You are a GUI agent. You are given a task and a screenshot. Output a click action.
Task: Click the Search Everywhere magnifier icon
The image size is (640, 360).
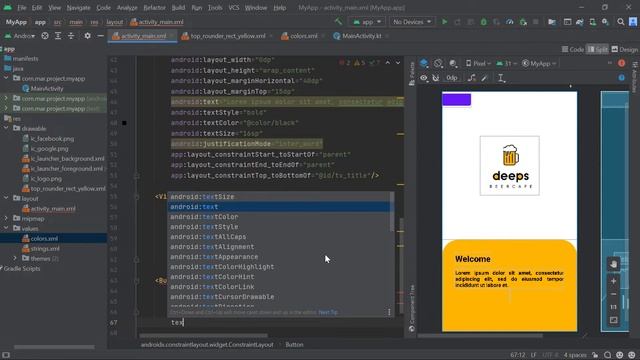pos(621,22)
